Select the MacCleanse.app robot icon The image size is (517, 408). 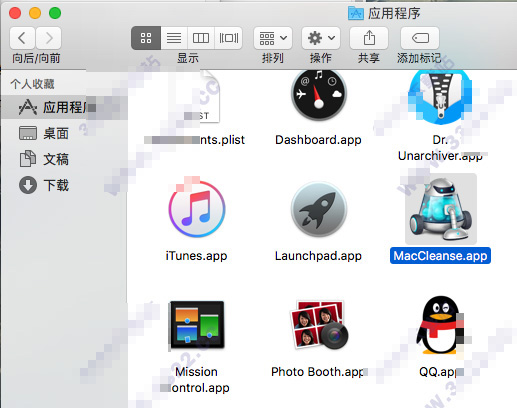coord(441,209)
